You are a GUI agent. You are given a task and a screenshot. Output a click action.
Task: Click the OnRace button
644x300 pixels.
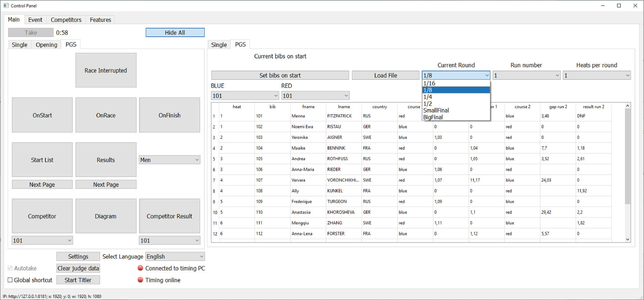[106, 115]
